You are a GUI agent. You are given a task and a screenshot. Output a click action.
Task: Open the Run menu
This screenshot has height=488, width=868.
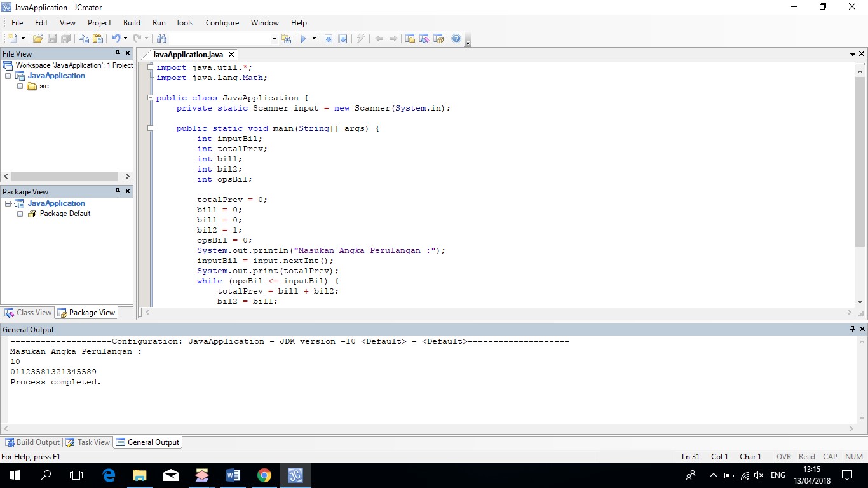pyautogui.click(x=159, y=22)
